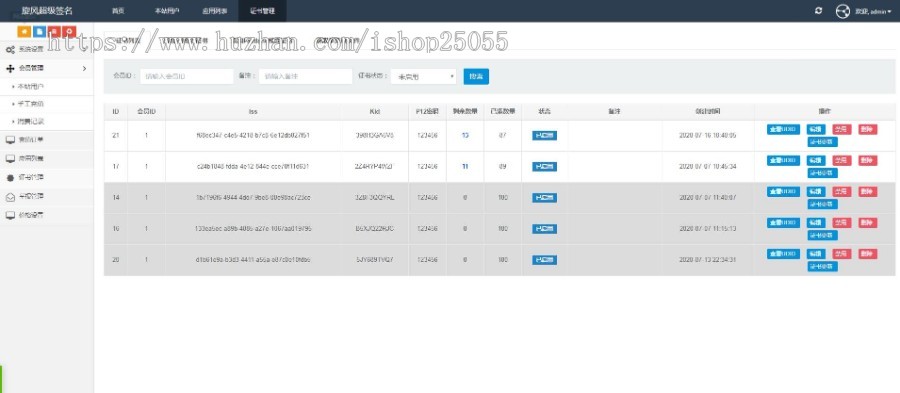Viewport: 900px width, 393px height.
Task: Click the ID column header
Action: click(x=115, y=111)
